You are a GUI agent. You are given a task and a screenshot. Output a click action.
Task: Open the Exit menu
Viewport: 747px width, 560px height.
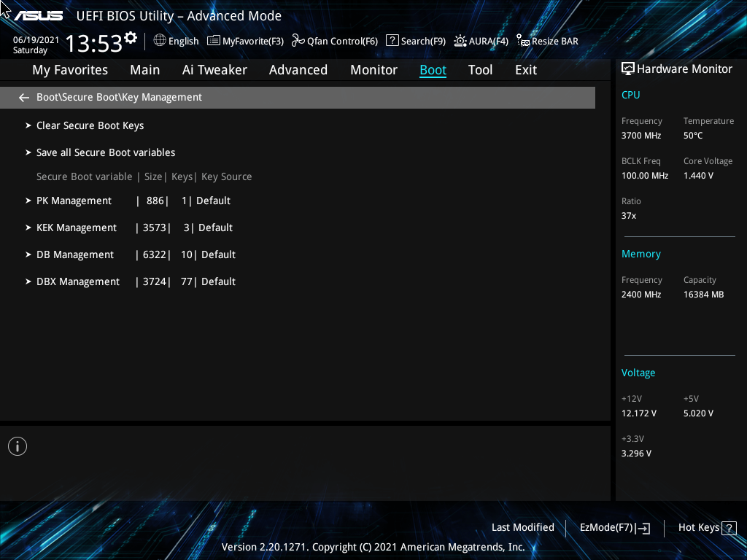coord(525,69)
